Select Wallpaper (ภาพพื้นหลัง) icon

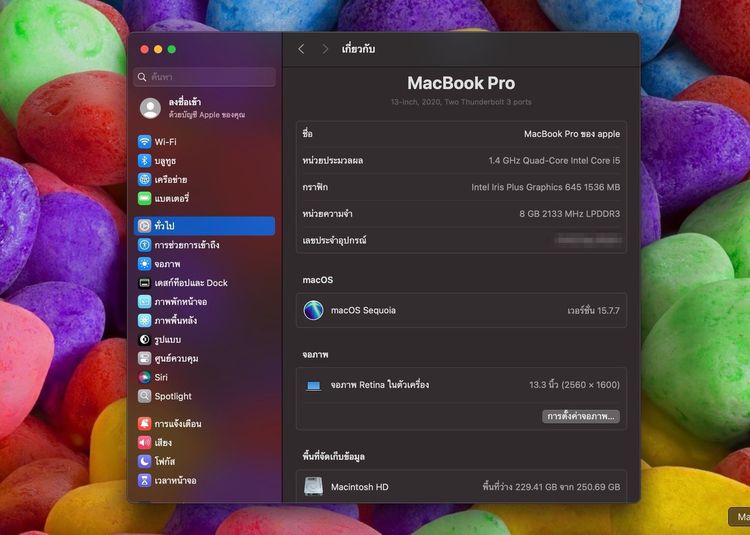[144, 320]
